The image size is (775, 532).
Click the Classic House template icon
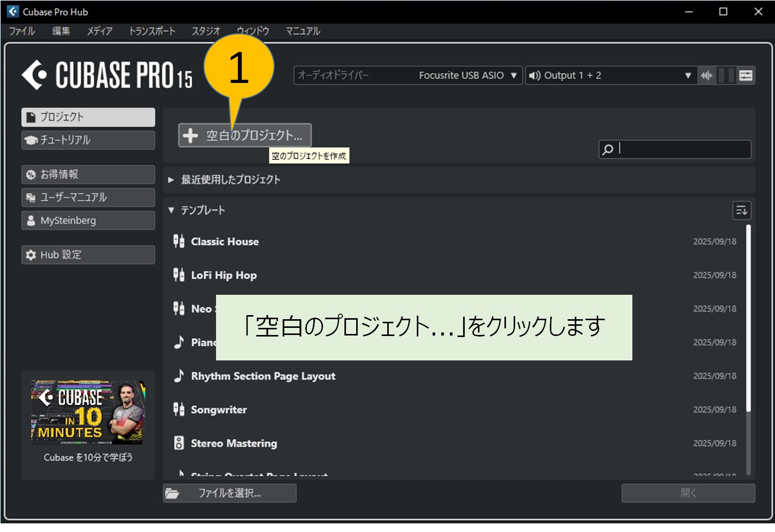(x=178, y=241)
